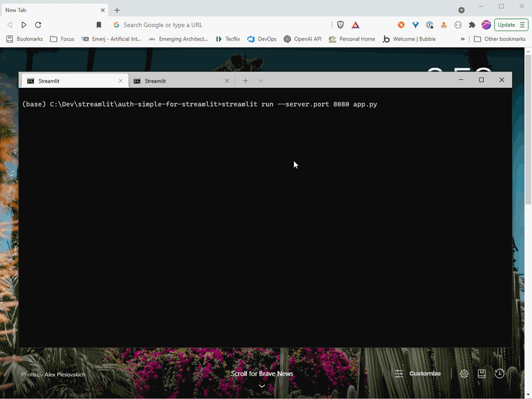Click the browser profile avatar icon
This screenshot has width=532, height=399.
[x=486, y=24]
